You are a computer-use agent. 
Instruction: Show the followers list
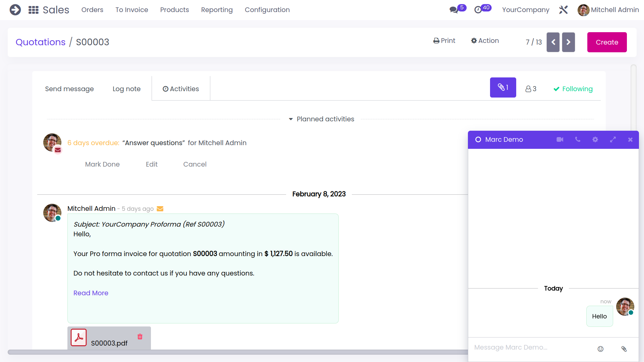click(531, 89)
